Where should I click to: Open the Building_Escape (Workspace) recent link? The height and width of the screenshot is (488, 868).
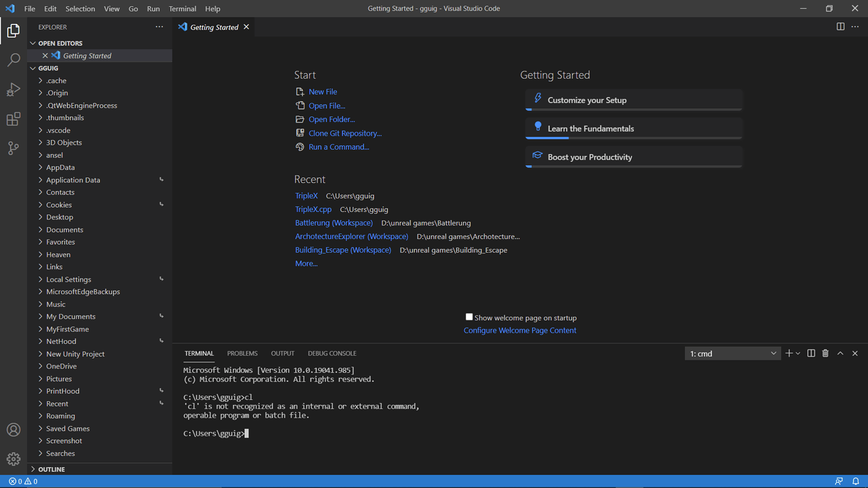point(343,250)
